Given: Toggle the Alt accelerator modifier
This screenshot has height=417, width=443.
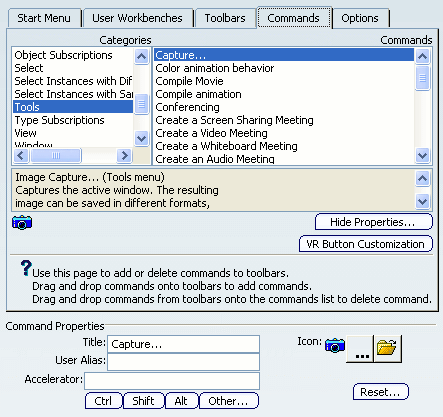Looking at the screenshot, I should tap(181, 401).
